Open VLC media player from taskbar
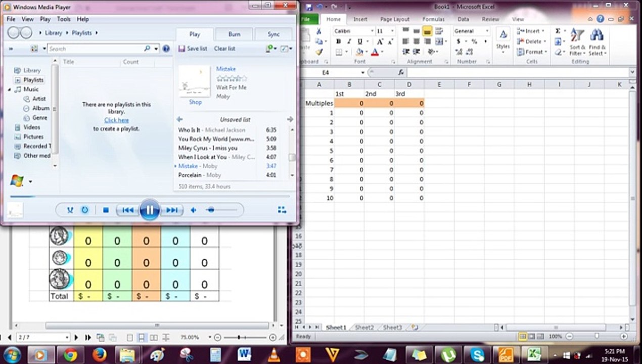The width and height of the screenshot is (642, 364). click(x=273, y=354)
